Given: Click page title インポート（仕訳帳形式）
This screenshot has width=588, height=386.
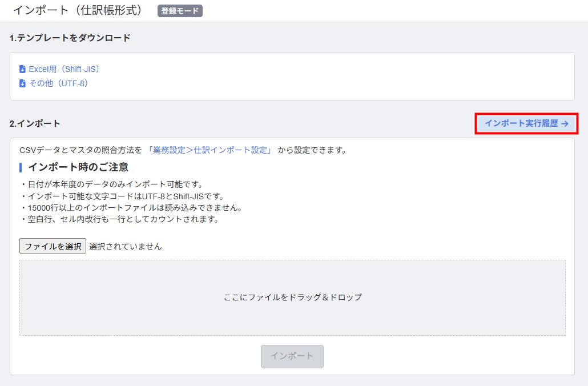Looking at the screenshot, I should (x=78, y=10).
